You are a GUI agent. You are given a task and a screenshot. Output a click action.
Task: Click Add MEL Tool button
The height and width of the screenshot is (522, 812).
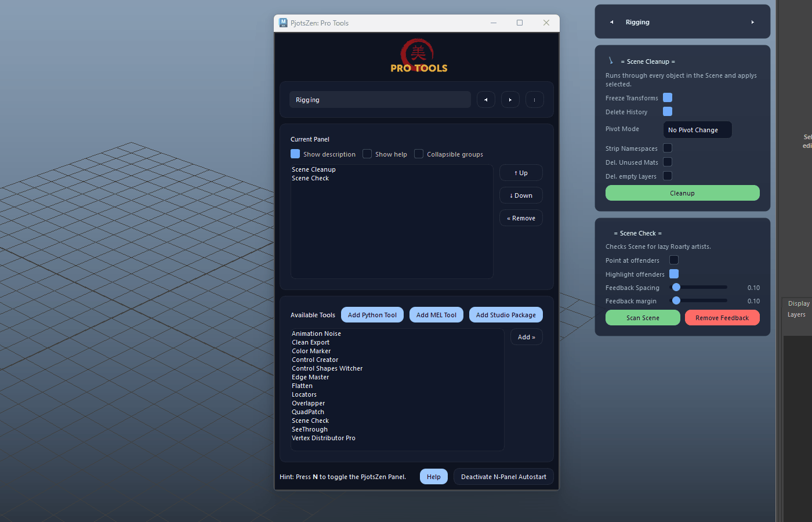click(x=436, y=315)
